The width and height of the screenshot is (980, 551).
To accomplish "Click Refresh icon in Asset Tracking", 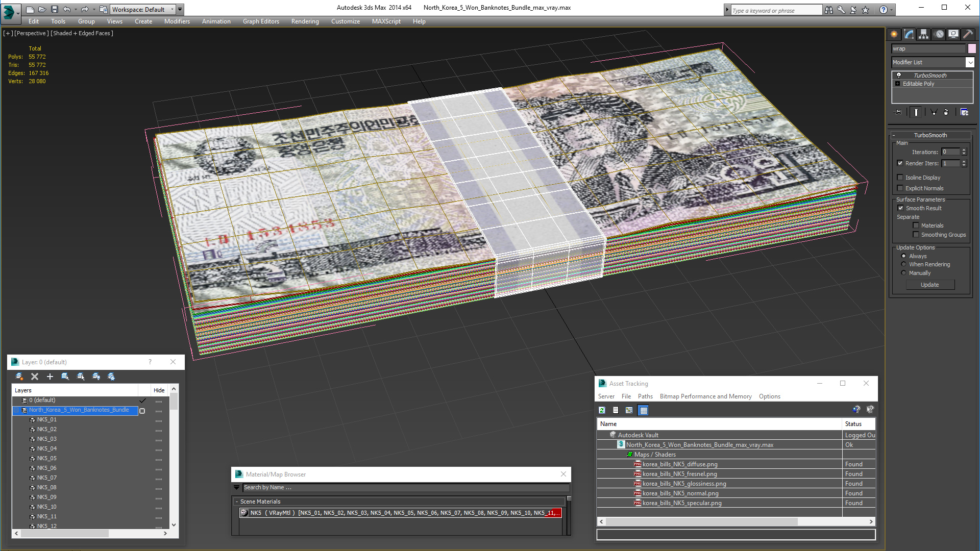I will pos(602,410).
